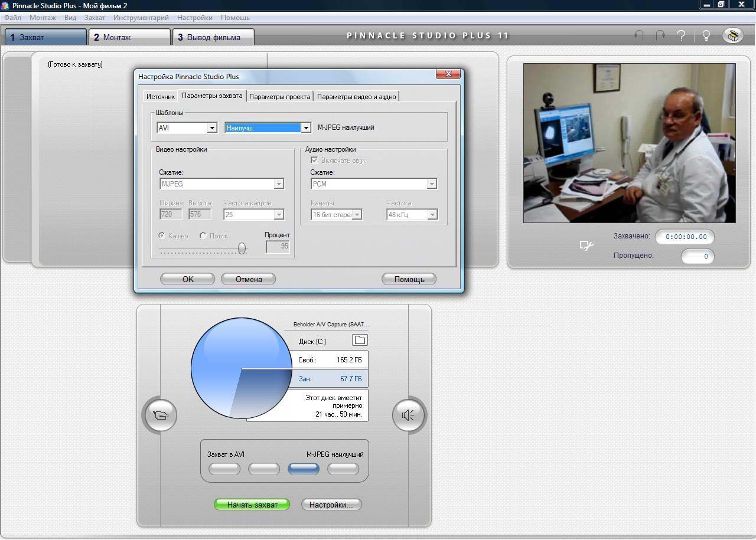Click the 21 час., 50 мин. disk capacity text
Screen dimensions: 756x540
coord(339,414)
